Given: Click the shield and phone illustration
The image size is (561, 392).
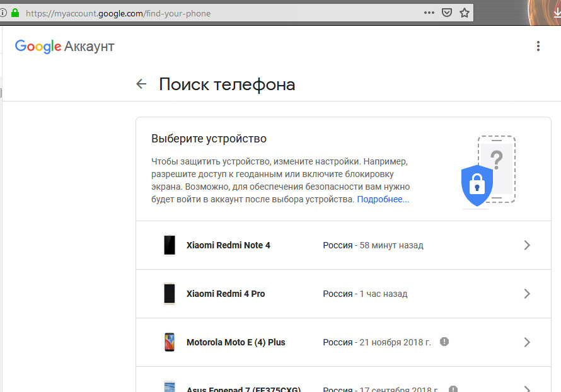Looking at the screenshot, I should click(489, 171).
